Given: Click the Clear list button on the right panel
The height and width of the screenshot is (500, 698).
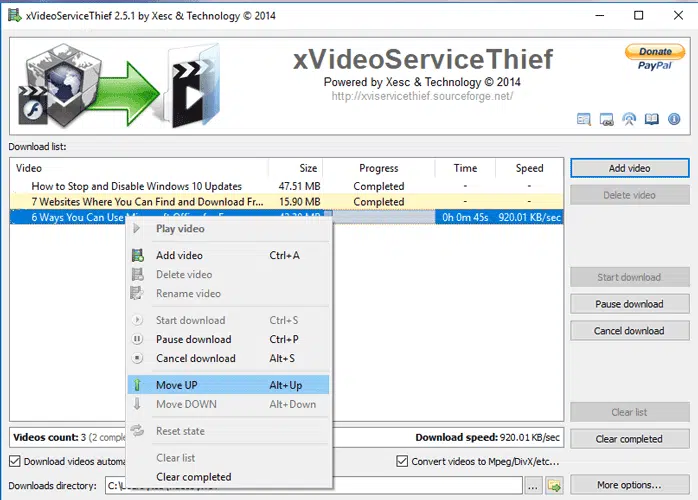Looking at the screenshot, I should pos(629,412).
